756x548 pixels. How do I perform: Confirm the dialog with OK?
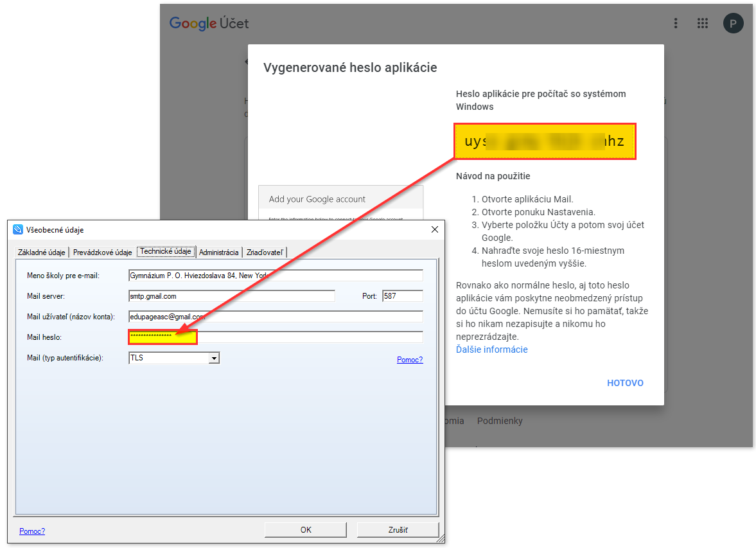(x=306, y=529)
